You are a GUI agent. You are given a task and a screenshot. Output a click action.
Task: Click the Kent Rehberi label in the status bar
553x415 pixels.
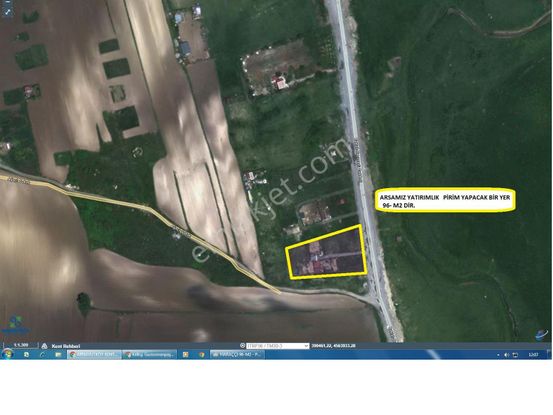tap(66, 346)
